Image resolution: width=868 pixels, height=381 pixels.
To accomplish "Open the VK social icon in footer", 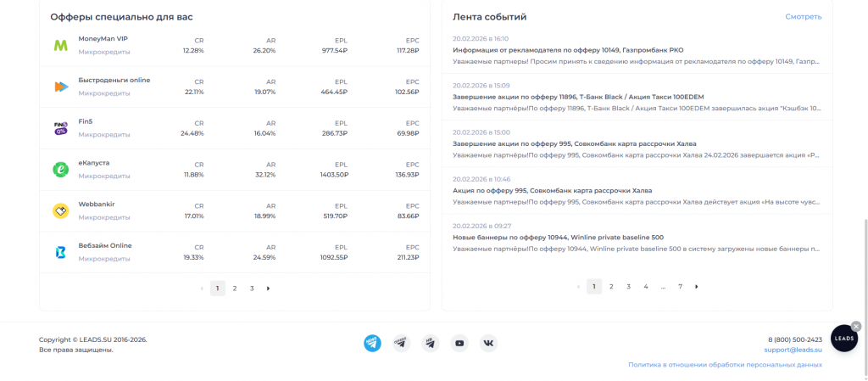I will click(489, 343).
